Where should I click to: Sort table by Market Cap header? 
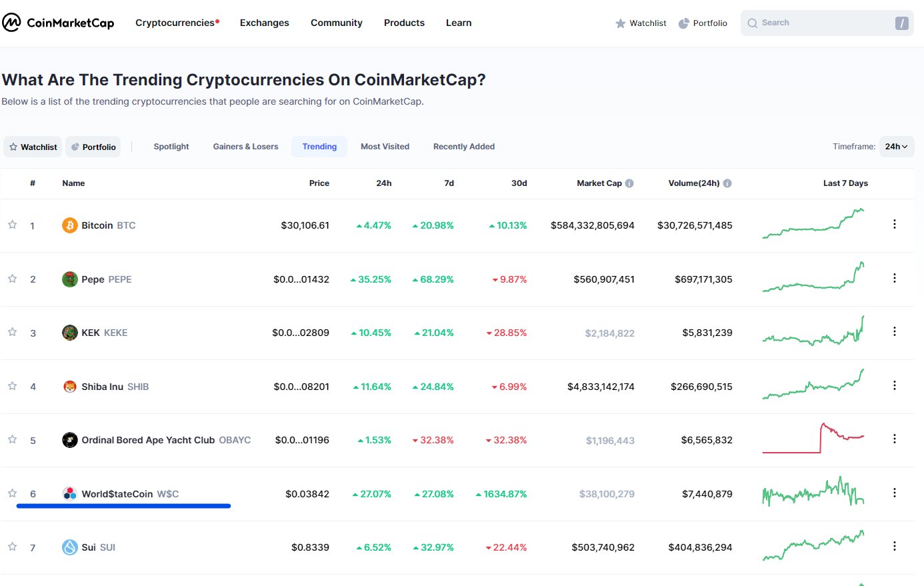pyautogui.click(x=599, y=183)
